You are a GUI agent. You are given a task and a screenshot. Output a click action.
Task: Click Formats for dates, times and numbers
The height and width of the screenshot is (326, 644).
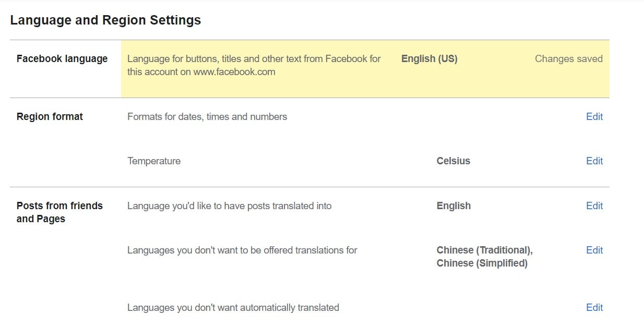click(x=207, y=117)
